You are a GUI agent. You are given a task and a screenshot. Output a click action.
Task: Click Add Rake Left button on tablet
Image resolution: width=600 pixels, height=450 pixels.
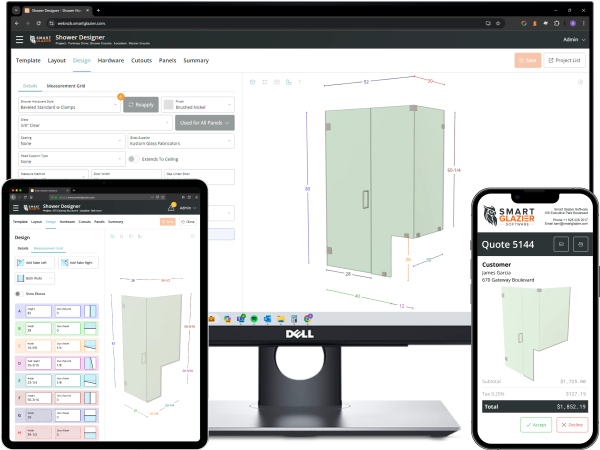pos(35,262)
